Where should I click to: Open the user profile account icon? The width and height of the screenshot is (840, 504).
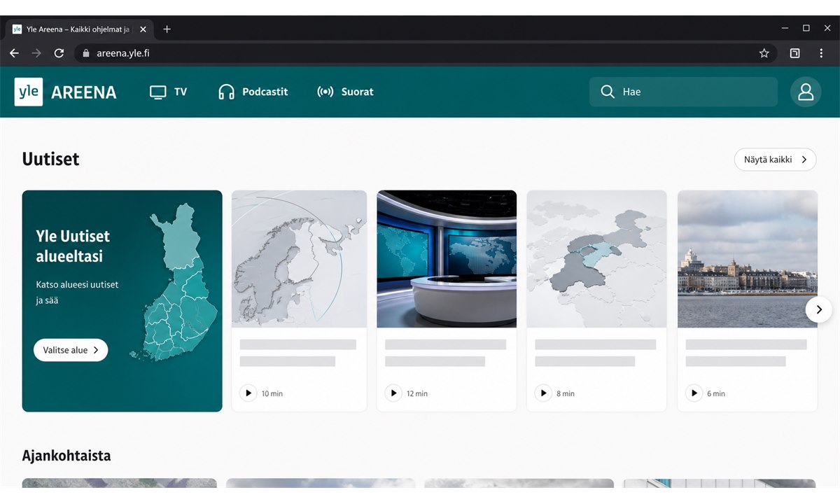tap(806, 92)
